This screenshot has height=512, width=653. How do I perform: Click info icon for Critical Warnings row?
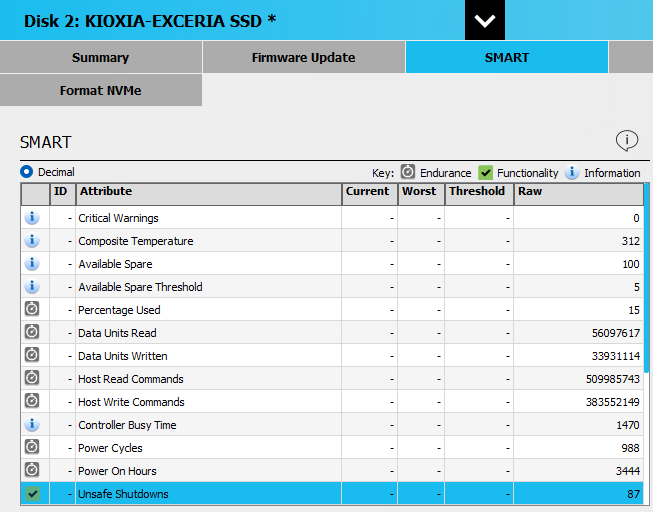pos(32,217)
